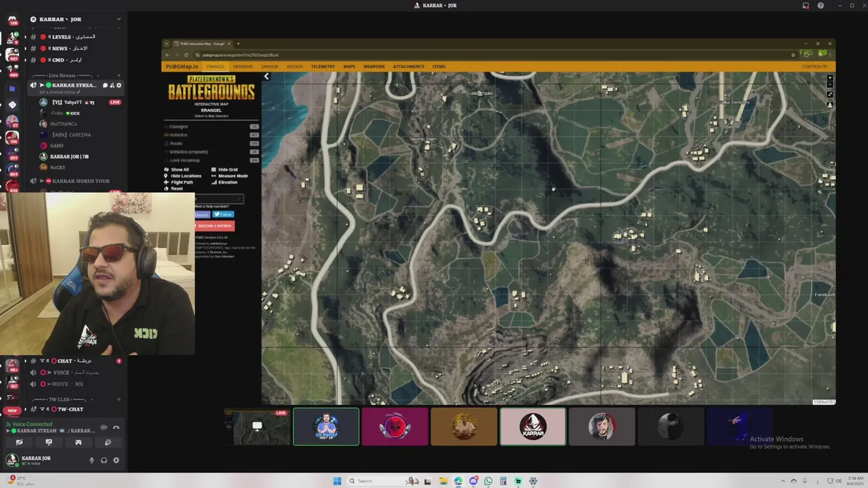Click the PUBGMap.io logo link
868x488 pixels.
pos(182,66)
